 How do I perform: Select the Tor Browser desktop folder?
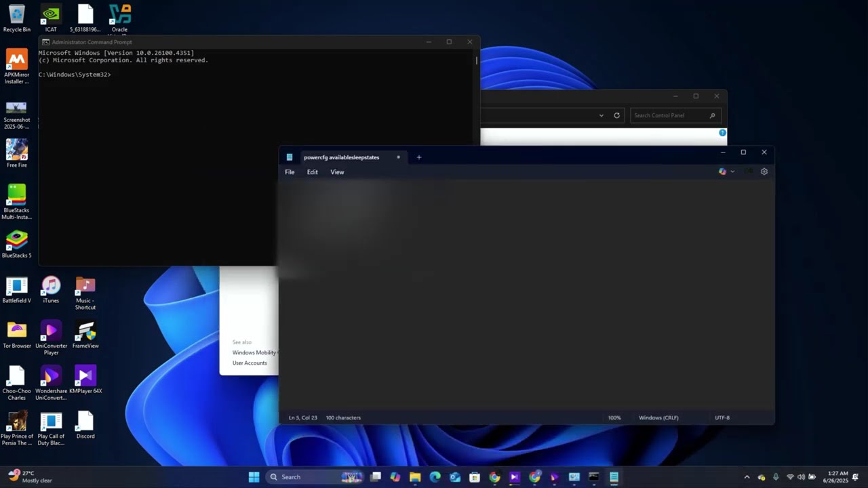point(16,335)
